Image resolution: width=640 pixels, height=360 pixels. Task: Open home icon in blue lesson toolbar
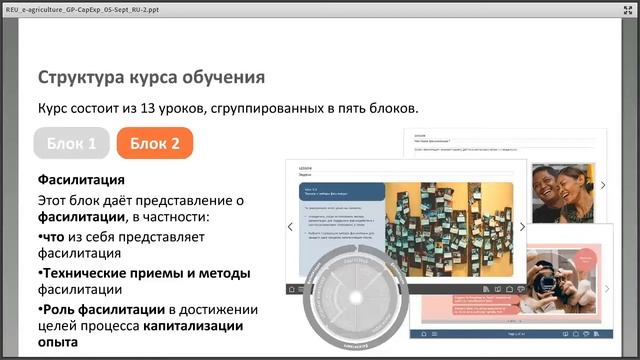424,334
